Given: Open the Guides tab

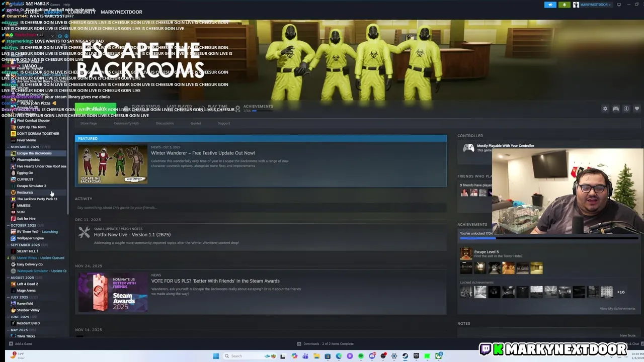Looking at the screenshot, I should [x=196, y=123].
